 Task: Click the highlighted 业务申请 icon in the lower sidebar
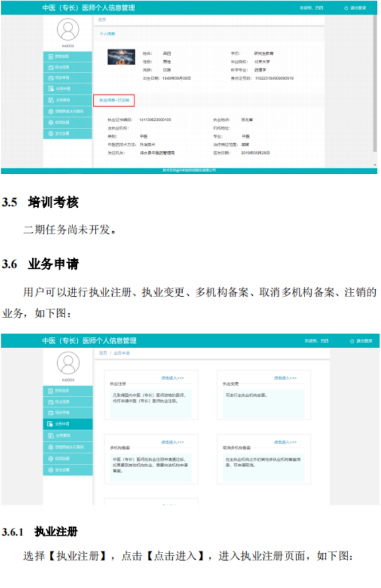click(x=50, y=424)
